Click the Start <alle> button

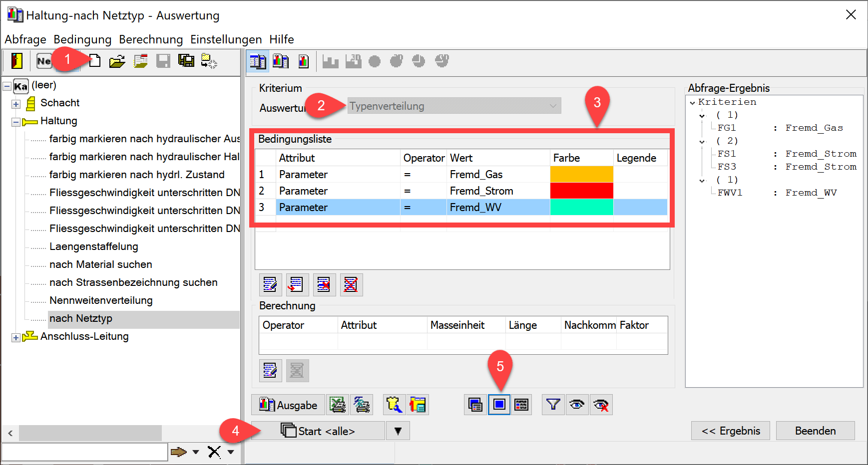[x=318, y=431]
